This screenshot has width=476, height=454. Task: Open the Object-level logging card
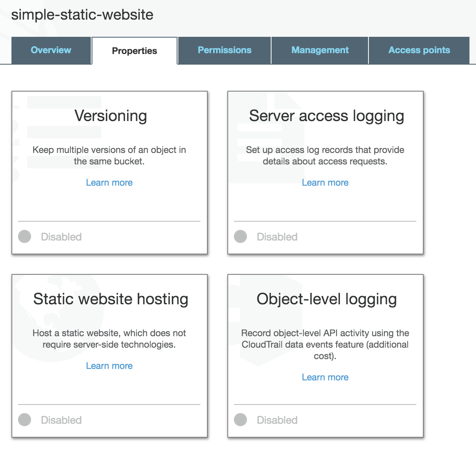point(326,299)
